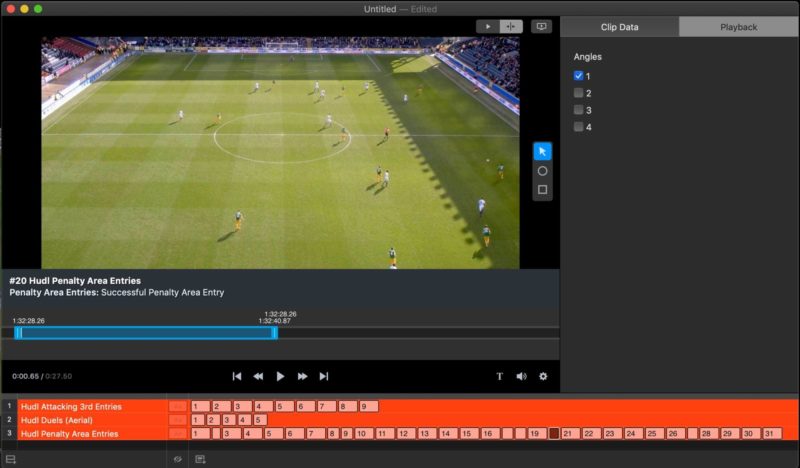800x468 pixels.
Task: Start playback with the play button
Action: (x=280, y=376)
